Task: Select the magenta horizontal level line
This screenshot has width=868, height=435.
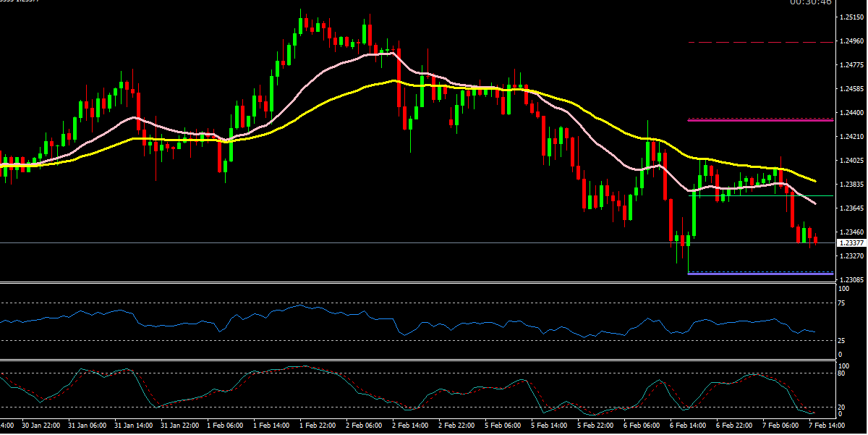Action: [x=759, y=120]
